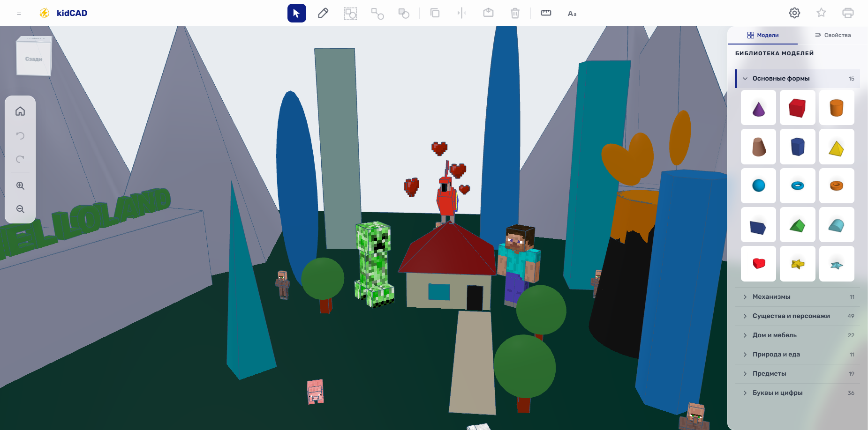Click the drop-to-floor box icon
This screenshot has height=430, width=868.
(488, 13)
